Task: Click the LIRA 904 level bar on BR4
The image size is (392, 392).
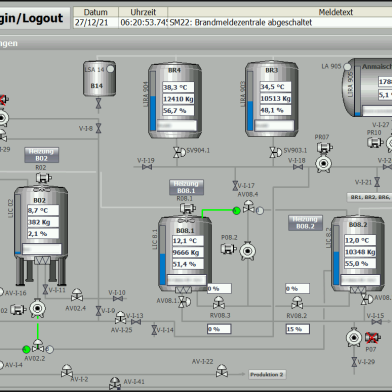Action: [x=153, y=101]
